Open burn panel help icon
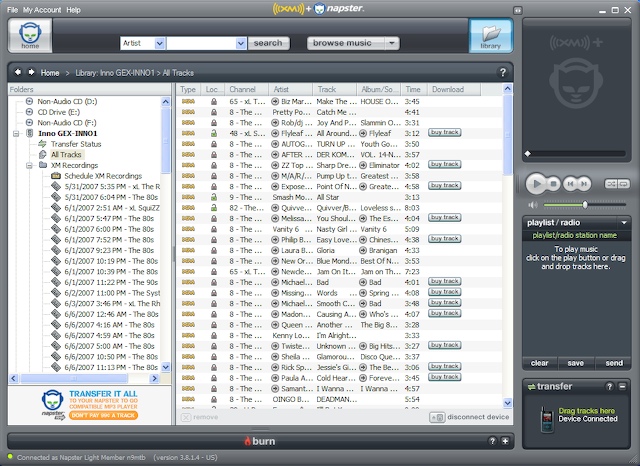The width and height of the screenshot is (640, 466). [492, 441]
